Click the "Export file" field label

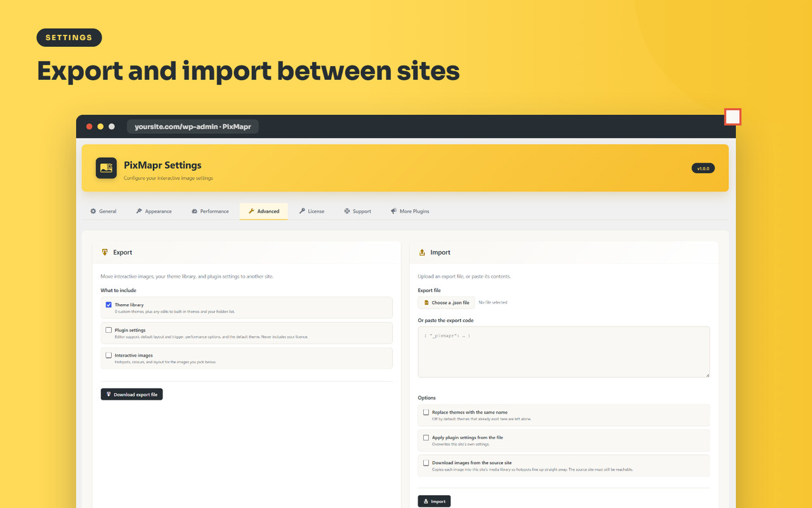[429, 290]
